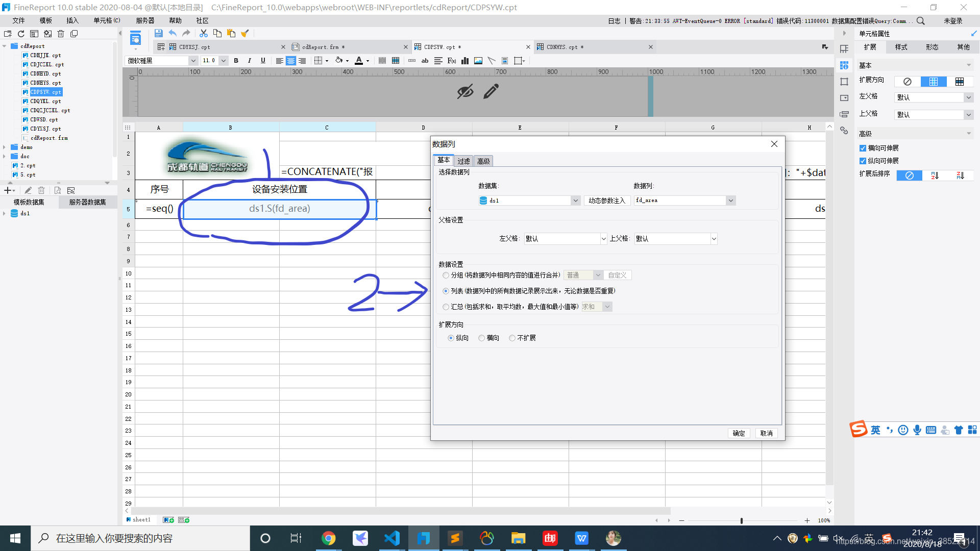Screen dimensions: 980x551
Task: Click the preview report icon
Action: point(135,38)
